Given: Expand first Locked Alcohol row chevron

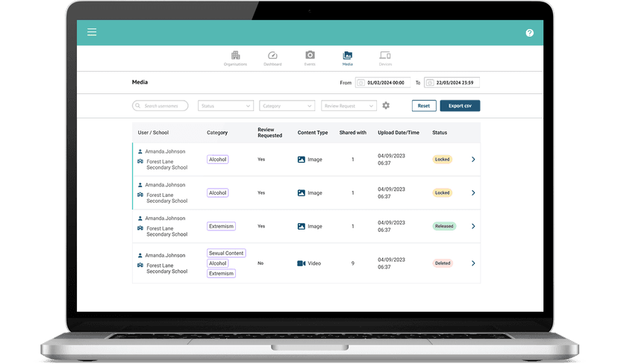Looking at the screenshot, I should (x=473, y=160).
